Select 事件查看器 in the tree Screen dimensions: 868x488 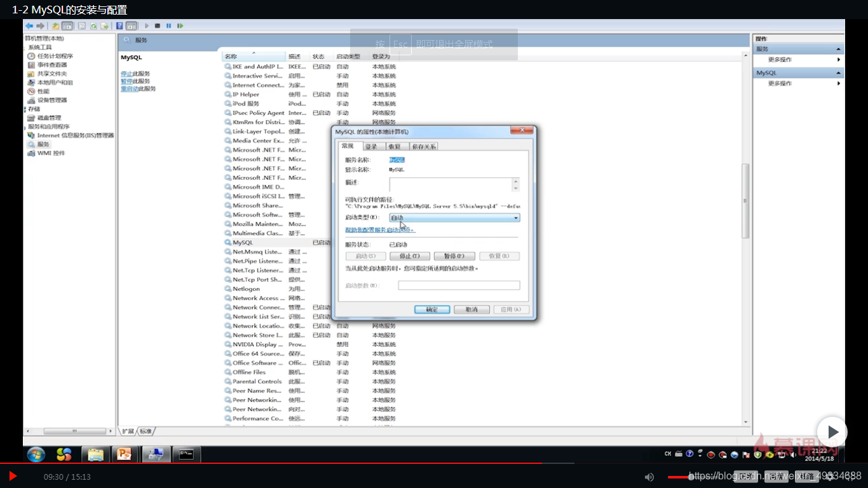pos(48,65)
